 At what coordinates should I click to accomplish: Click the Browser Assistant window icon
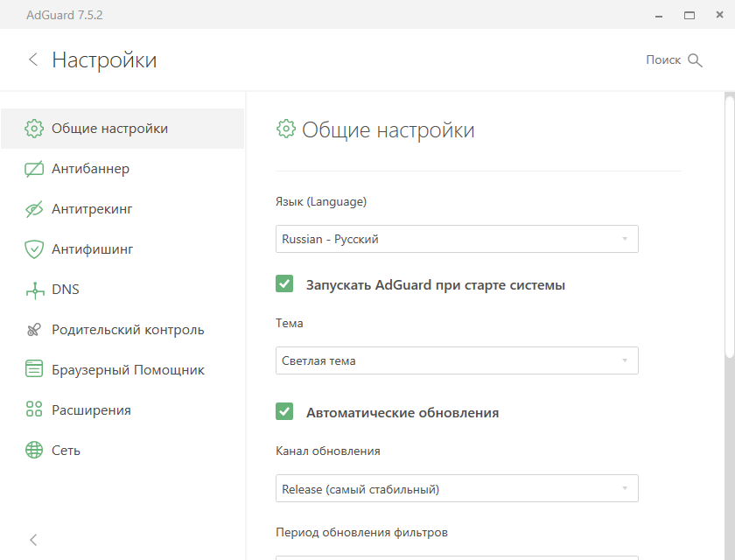click(34, 370)
